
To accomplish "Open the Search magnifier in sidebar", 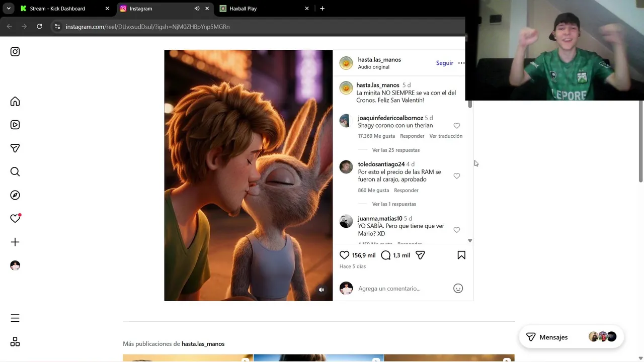I will coord(15,171).
